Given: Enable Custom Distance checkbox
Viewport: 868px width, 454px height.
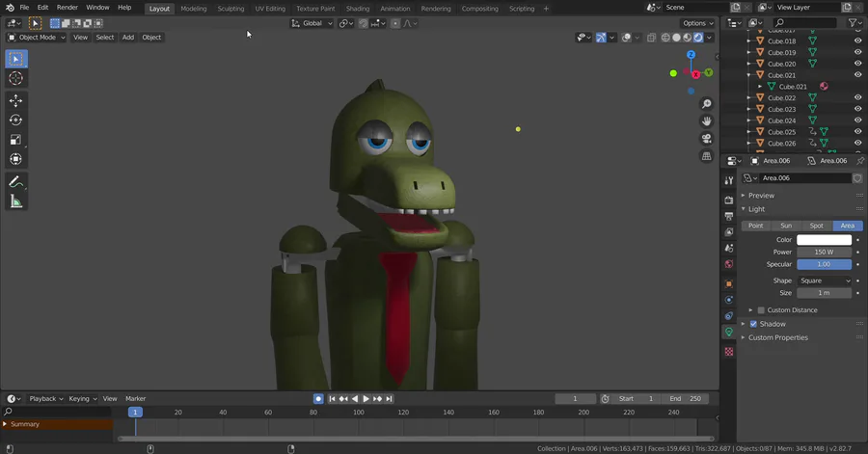Looking at the screenshot, I should pos(761,310).
